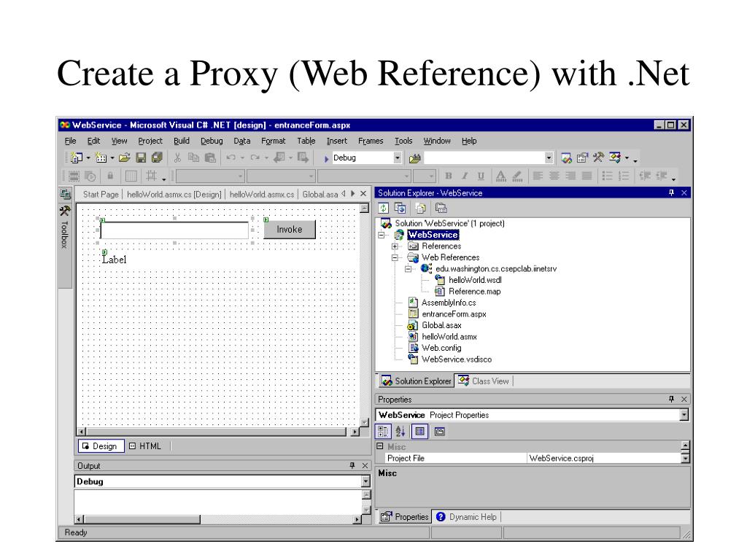Viewport: 747px width, 560px height.
Task: Open the Tools menu
Action: (403, 141)
